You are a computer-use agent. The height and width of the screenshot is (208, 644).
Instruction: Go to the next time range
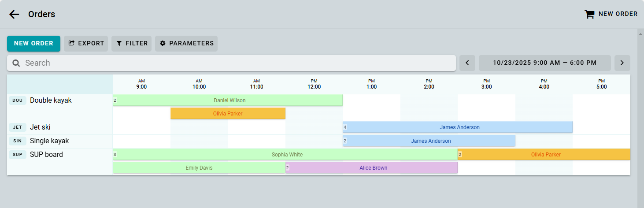(x=622, y=63)
